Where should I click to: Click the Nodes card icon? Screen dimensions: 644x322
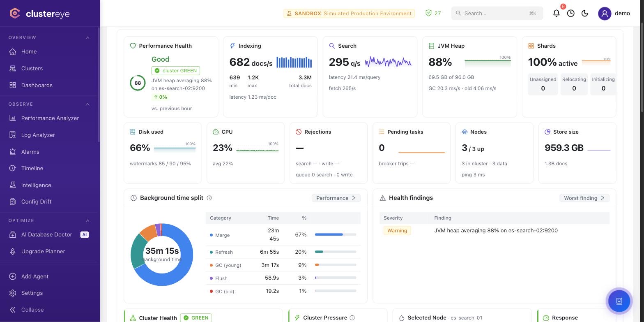(465, 132)
